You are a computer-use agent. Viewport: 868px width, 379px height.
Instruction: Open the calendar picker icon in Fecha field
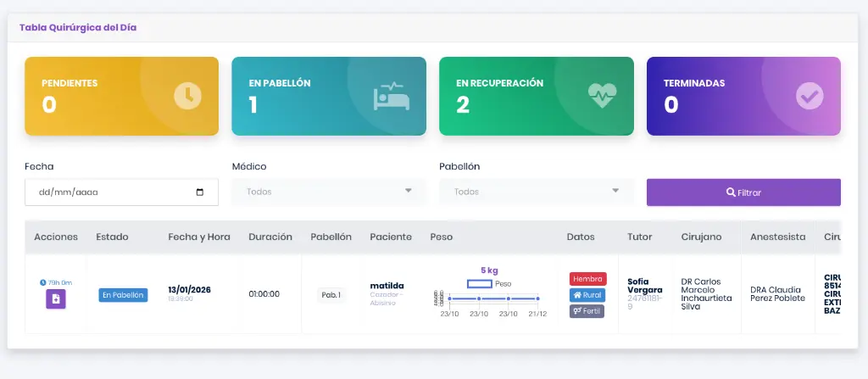pyautogui.click(x=200, y=192)
